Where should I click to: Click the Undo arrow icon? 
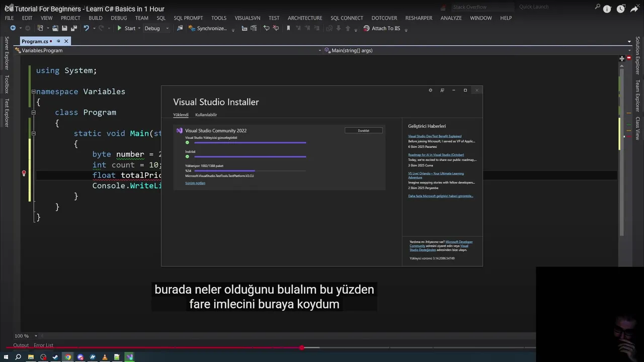tap(87, 28)
